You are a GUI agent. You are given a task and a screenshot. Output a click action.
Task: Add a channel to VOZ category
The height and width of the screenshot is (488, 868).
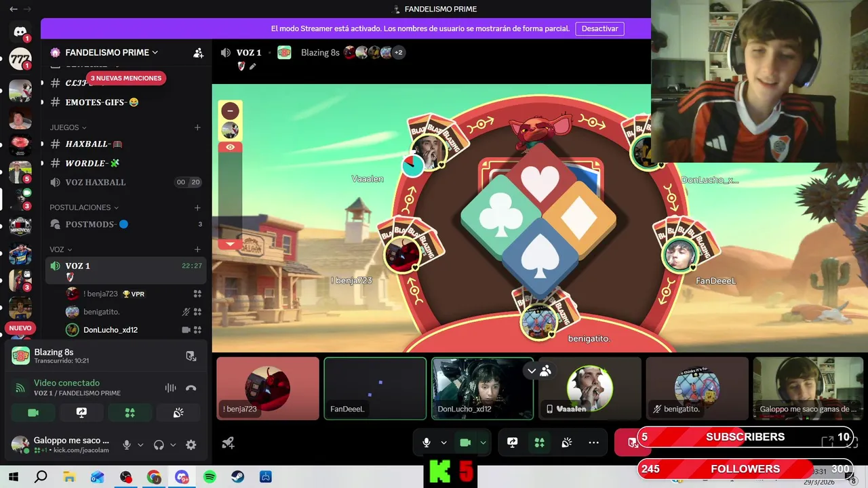click(x=197, y=249)
